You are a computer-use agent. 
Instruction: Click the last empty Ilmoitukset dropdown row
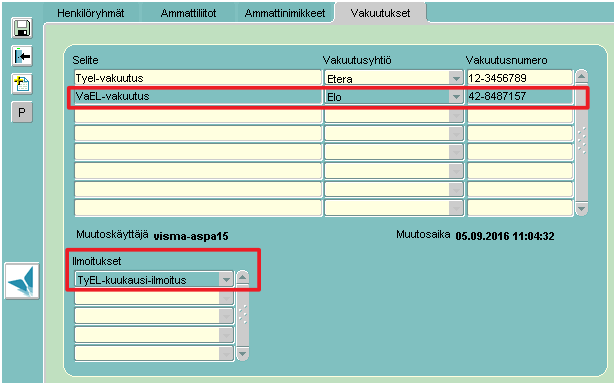[154, 353]
